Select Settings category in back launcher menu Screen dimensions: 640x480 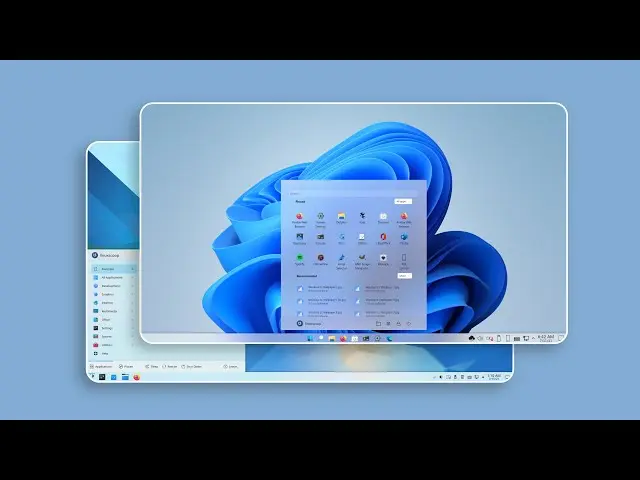pyautogui.click(x=113, y=328)
